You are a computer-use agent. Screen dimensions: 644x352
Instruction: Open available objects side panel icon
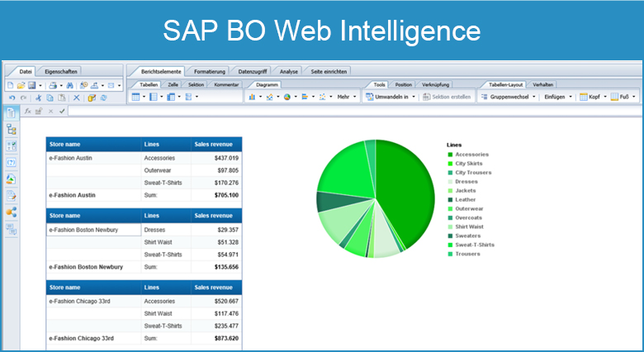coord(11,178)
